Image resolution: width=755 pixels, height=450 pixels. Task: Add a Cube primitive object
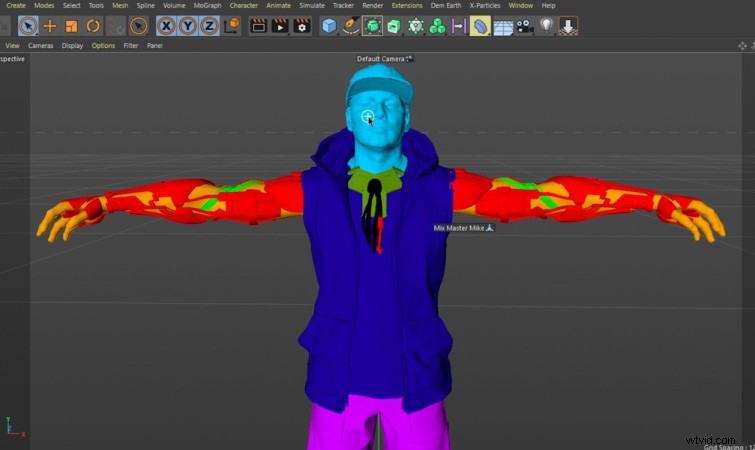pos(329,26)
